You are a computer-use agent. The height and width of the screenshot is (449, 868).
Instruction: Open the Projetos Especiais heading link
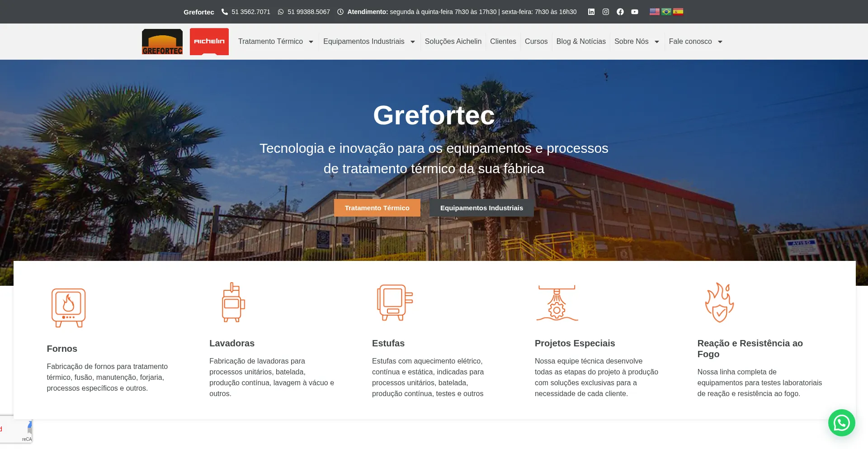575,343
